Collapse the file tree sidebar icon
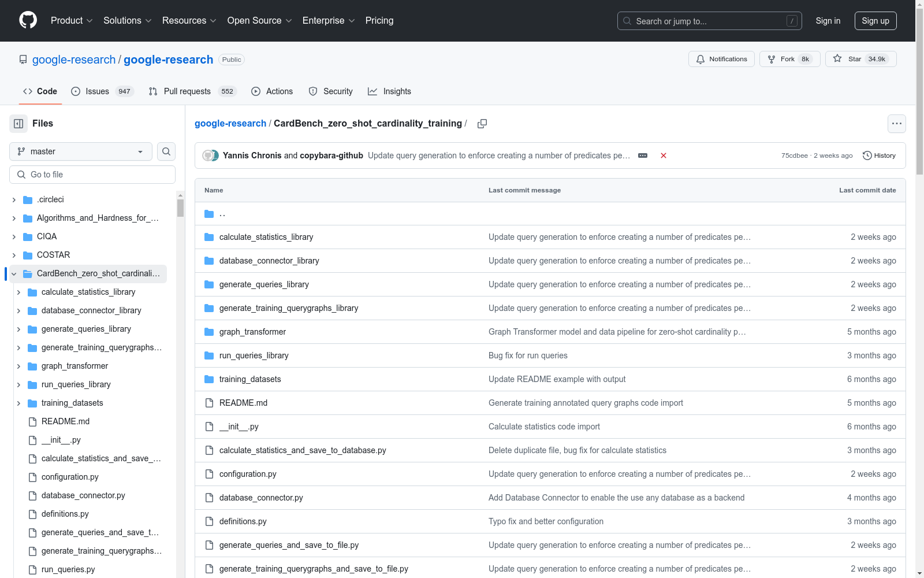 (x=18, y=124)
